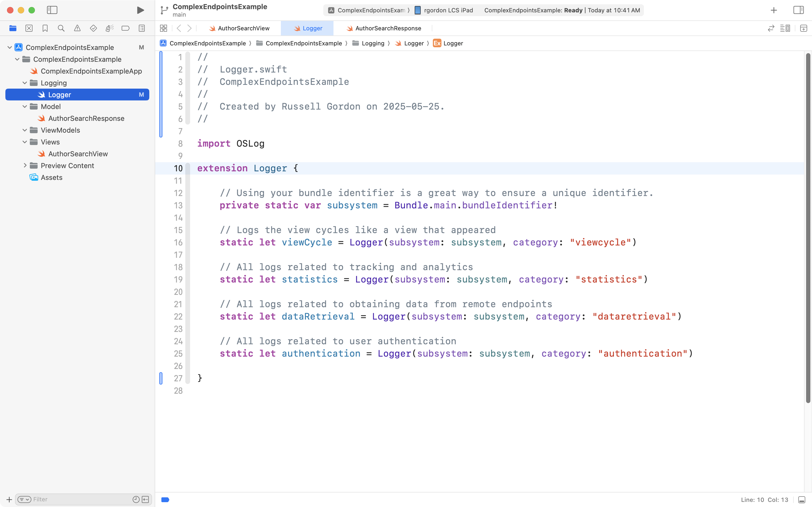Click the related items grid icon
This screenshot has width=812, height=507.
[163, 28]
